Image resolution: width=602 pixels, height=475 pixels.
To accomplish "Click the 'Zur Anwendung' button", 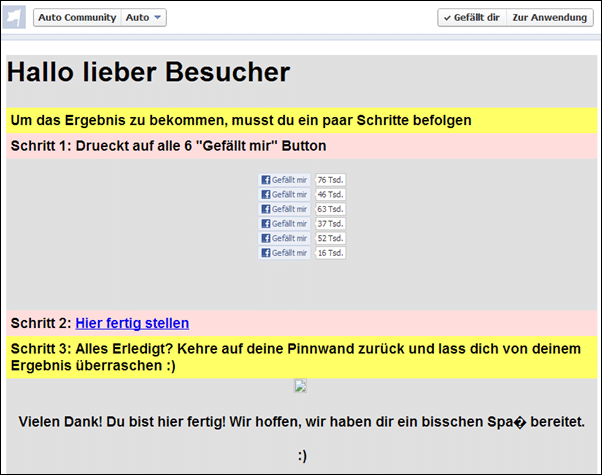I will (549, 18).
